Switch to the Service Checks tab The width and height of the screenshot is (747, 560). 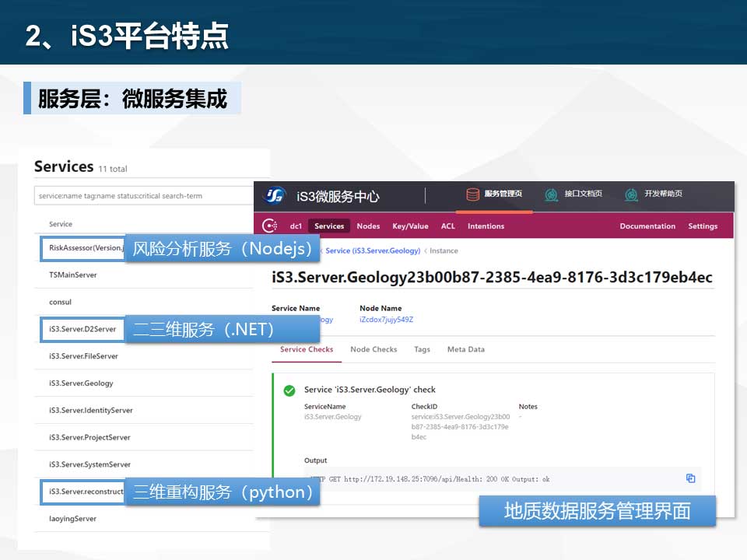pyautogui.click(x=307, y=349)
